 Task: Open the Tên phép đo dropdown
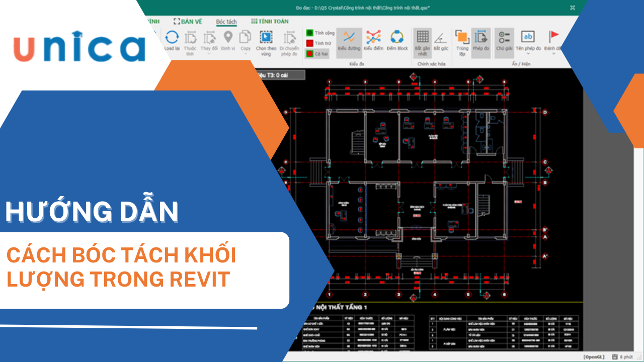[528, 53]
